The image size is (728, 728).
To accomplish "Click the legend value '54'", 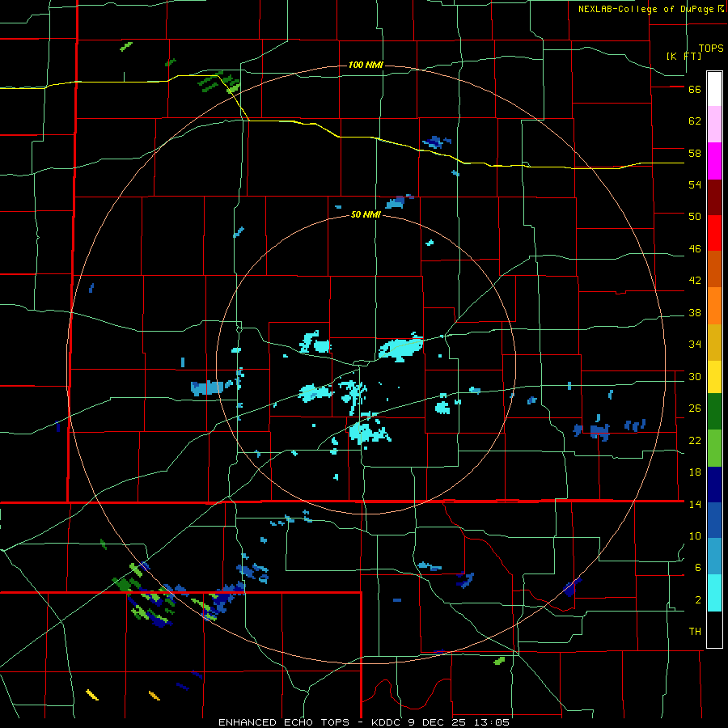I will pyautogui.click(x=695, y=184).
